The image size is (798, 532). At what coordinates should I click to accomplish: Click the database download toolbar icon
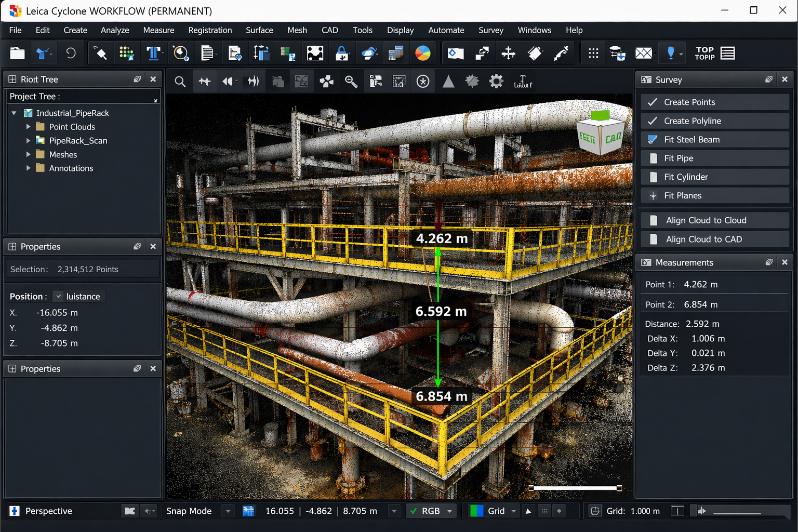[x=618, y=53]
